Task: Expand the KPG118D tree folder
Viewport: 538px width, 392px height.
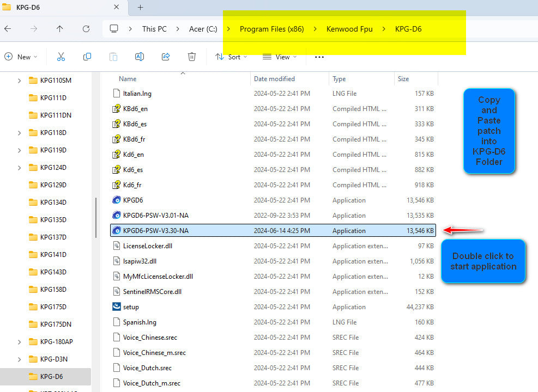Action: pyautogui.click(x=19, y=133)
